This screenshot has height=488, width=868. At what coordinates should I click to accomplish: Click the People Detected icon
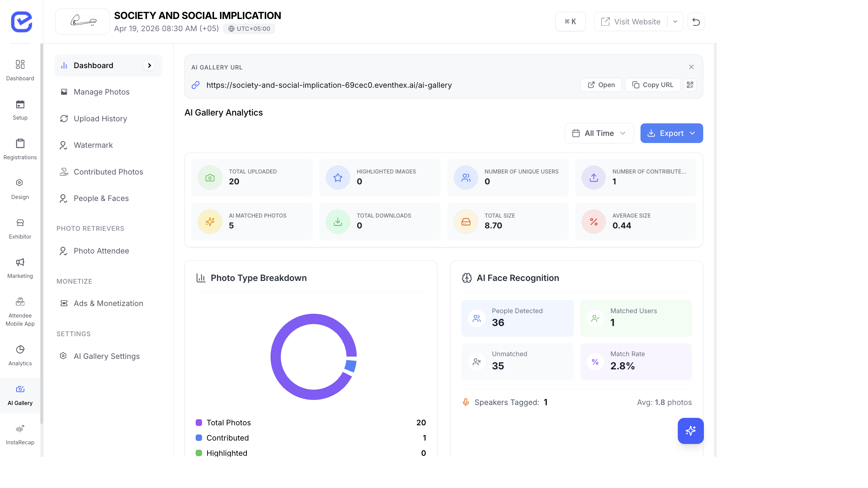(x=477, y=318)
